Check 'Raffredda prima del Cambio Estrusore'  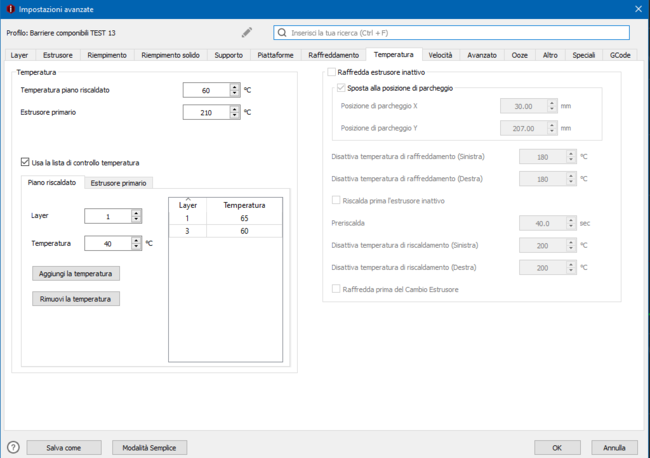(336, 289)
